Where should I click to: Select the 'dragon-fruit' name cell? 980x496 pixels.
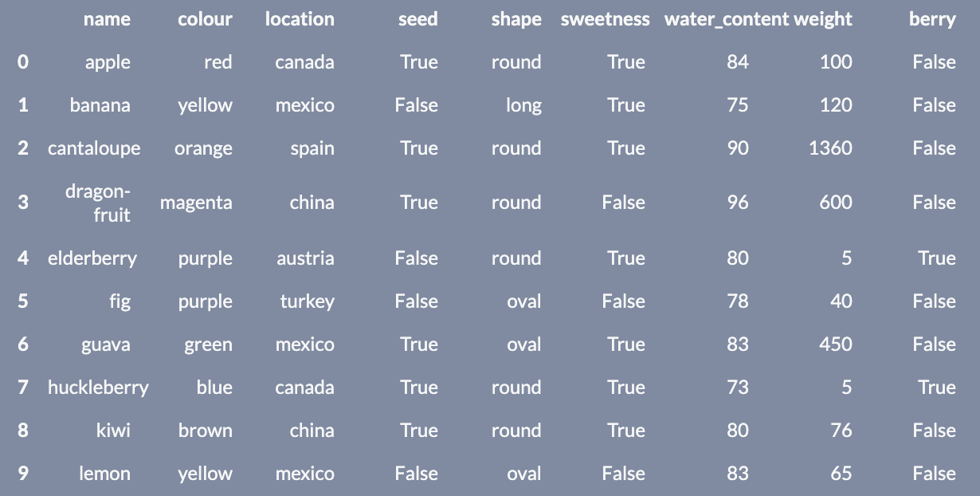tap(98, 203)
